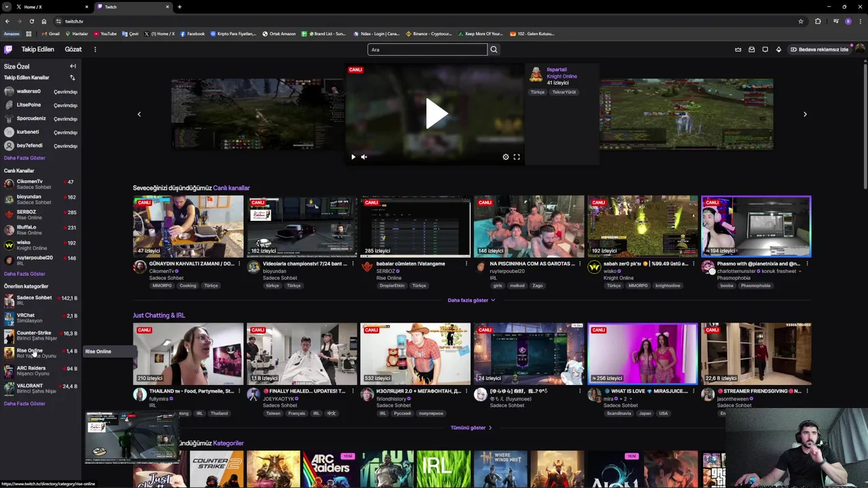868x488 pixels.
Task: Open VALORANT category in sidebar
Action: click(x=41, y=388)
